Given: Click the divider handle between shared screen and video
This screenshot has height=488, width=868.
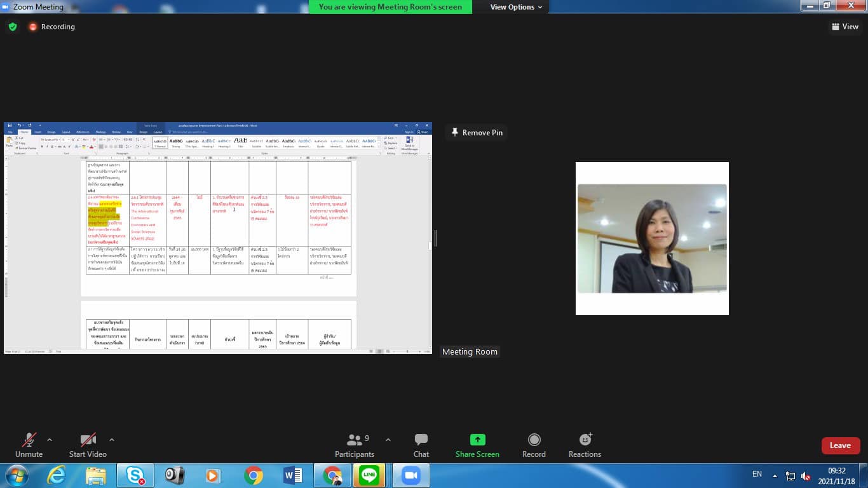Looking at the screenshot, I should [436, 238].
